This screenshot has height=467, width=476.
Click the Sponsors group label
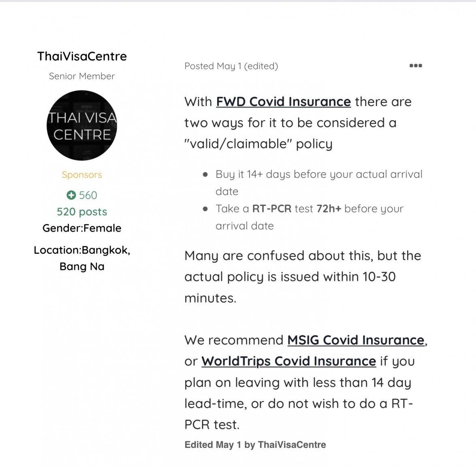[82, 175]
